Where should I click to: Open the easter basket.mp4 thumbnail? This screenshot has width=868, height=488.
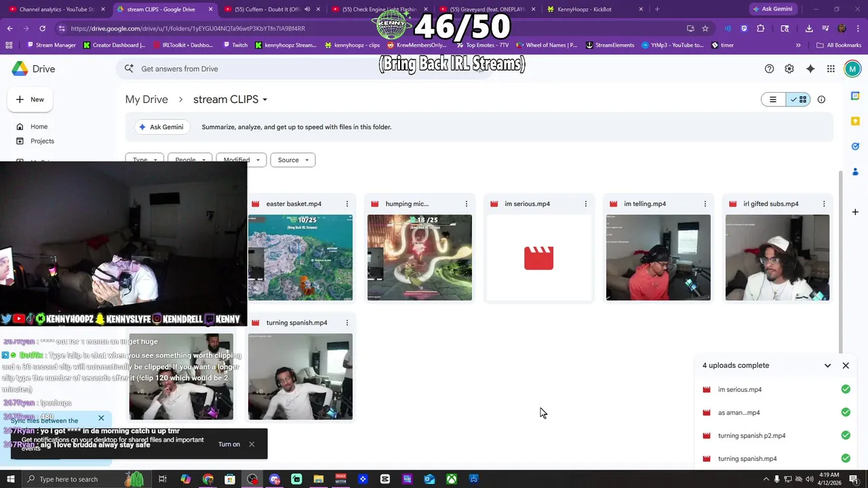[x=300, y=258]
